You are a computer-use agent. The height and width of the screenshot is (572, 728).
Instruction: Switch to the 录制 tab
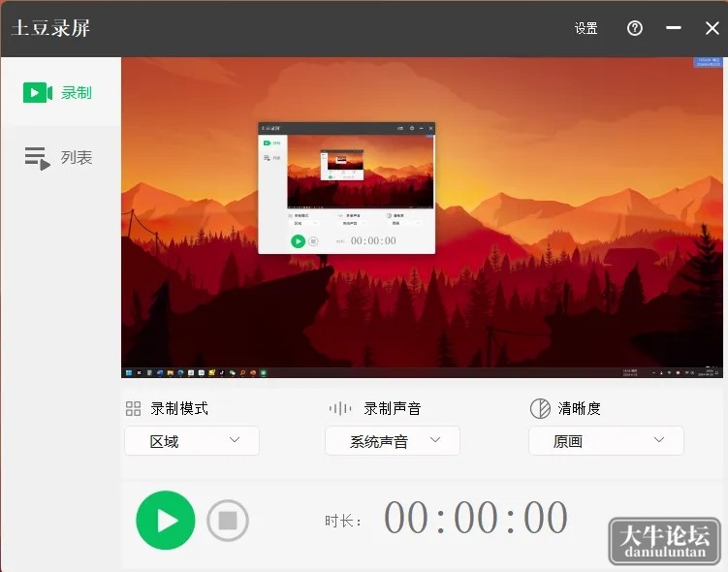pyautogui.click(x=61, y=92)
